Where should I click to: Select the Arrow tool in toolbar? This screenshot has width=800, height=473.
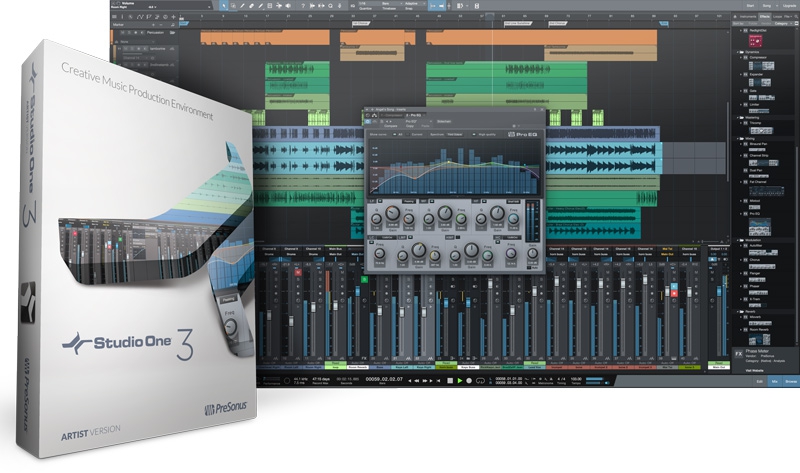(226, 5)
